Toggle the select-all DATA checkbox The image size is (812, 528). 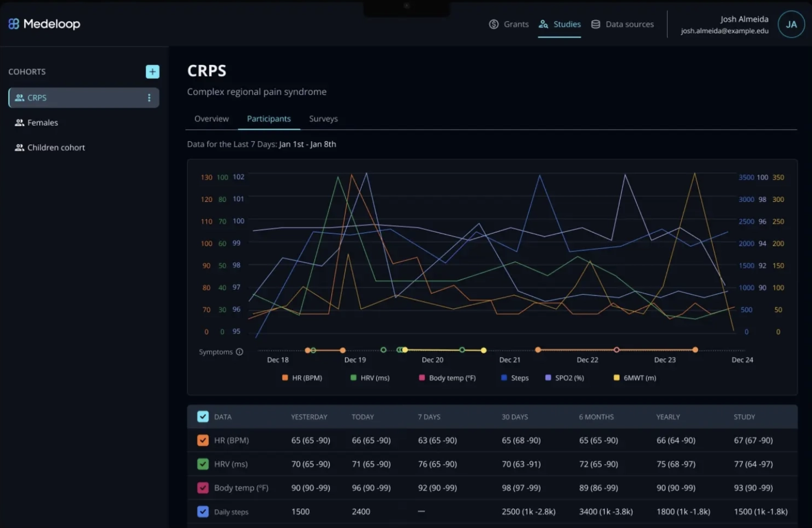pos(203,417)
